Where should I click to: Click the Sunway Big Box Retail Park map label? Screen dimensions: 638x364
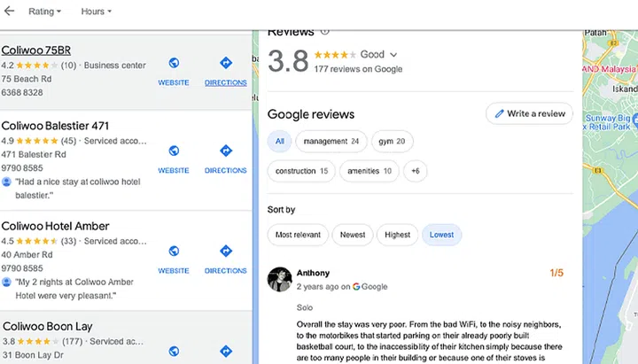(611, 121)
